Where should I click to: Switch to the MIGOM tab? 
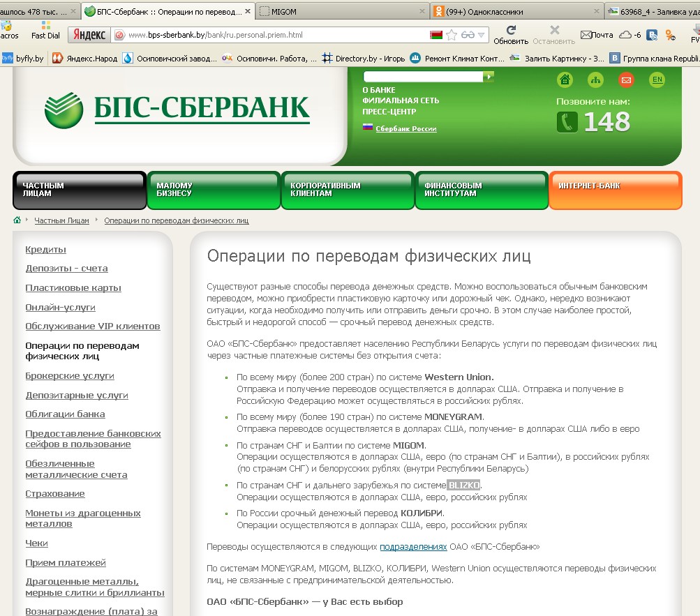[341, 12]
